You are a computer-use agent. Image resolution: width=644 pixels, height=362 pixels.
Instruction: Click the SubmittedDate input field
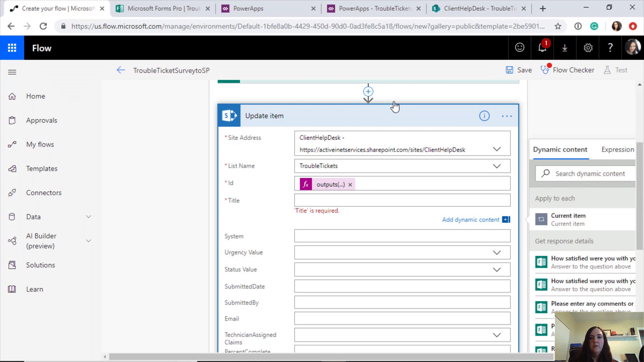click(402, 286)
